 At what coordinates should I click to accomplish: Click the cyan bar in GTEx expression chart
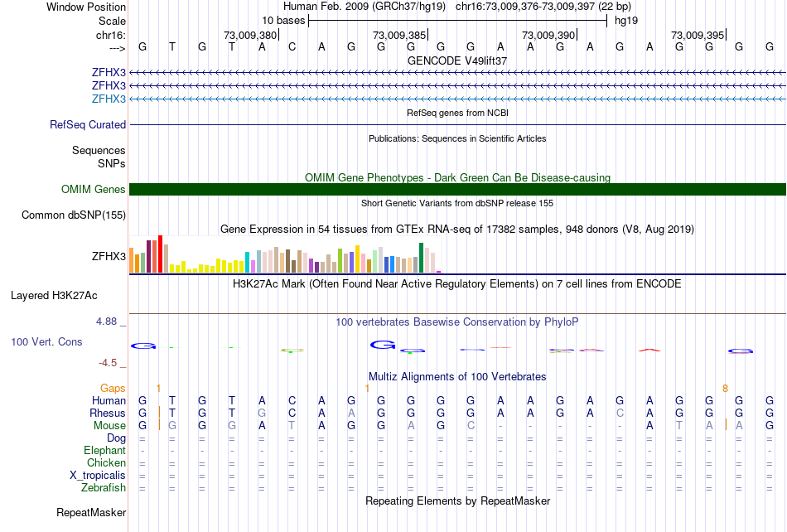click(247, 263)
